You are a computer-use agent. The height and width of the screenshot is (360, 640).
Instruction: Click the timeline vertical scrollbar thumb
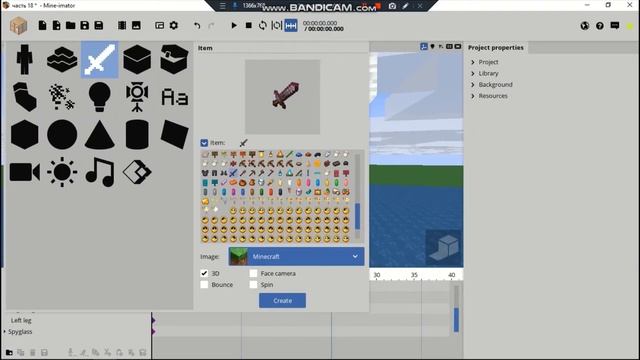[456, 320]
